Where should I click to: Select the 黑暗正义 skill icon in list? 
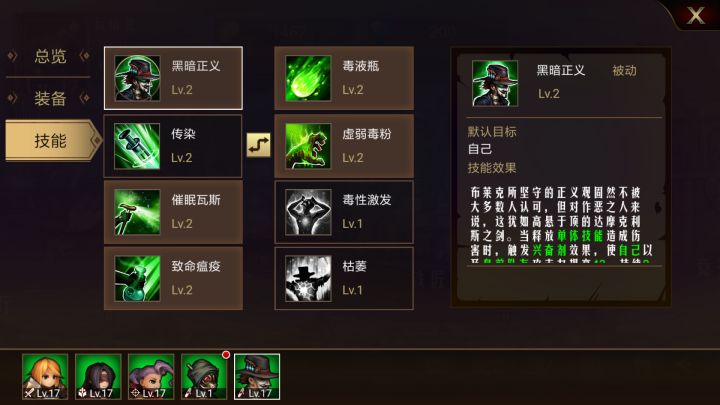click(x=137, y=78)
